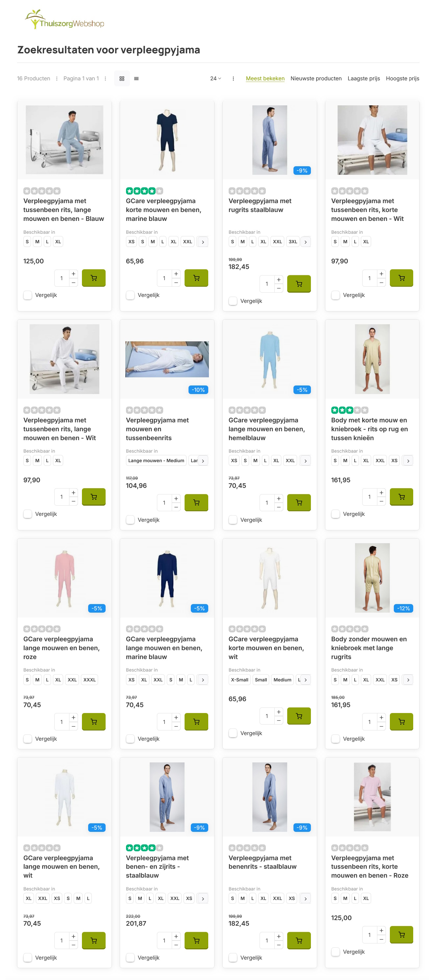
Task: Add Verpleegpyjama met rugrits staalblauw to cart
Action: (299, 284)
